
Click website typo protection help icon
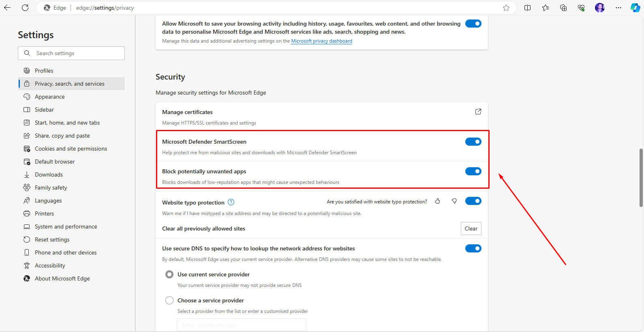click(231, 202)
